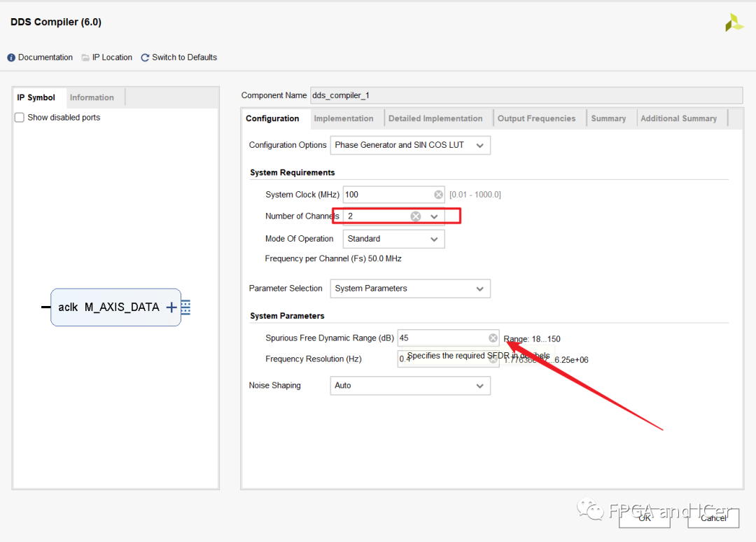Click the Cancel button

[x=713, y=518]
